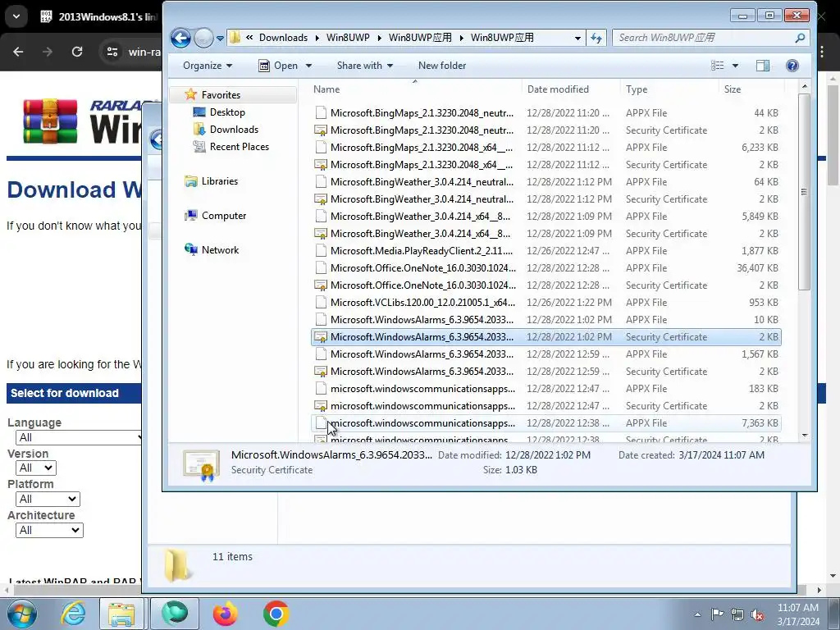Click the Open toolbar button
This screenshot has height=630, width=840.
(x=279, y=66)
